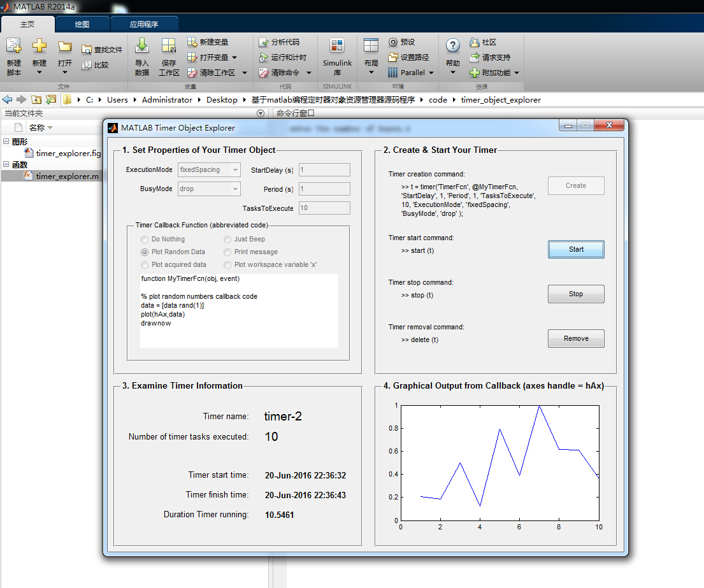This screenshot has height=588, width=704.
Task: Expand the 清除工作区 dropdown arrow
Action: pyautogui.click(x=245, y=73)
